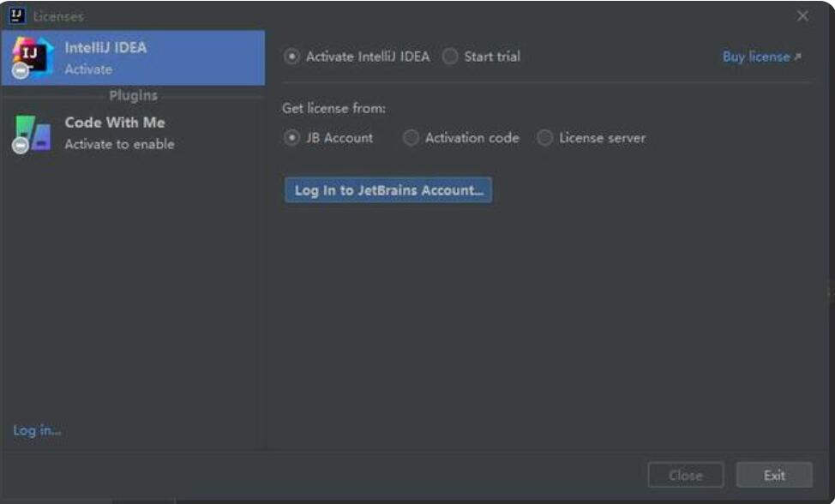Click the Exit button
Viewport: 835px width, 504px height.
(x=774, y=475)
